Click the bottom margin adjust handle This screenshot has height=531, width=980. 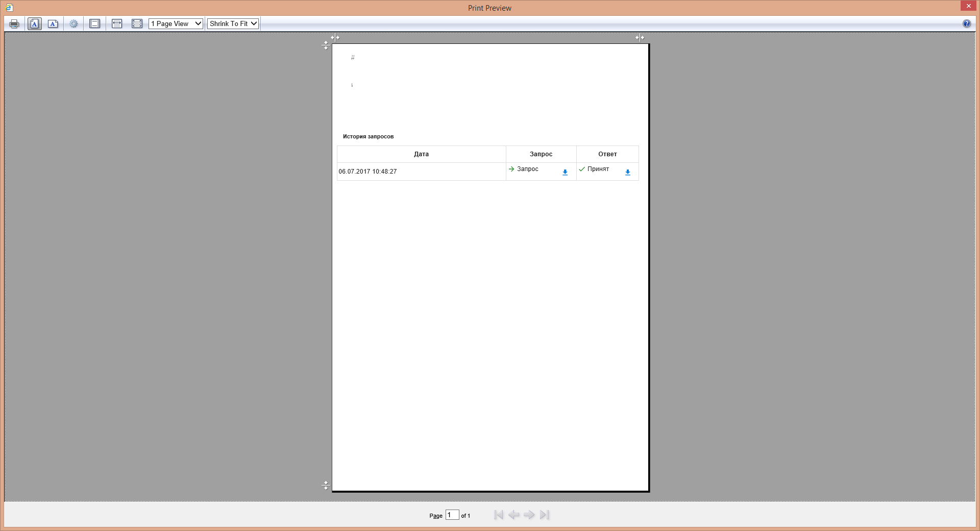[x=326, y=485]
